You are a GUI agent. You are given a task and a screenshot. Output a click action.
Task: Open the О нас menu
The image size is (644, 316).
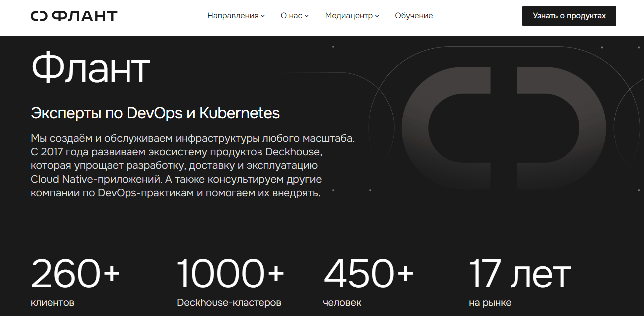pyautogui.click(x=291, y=16)
